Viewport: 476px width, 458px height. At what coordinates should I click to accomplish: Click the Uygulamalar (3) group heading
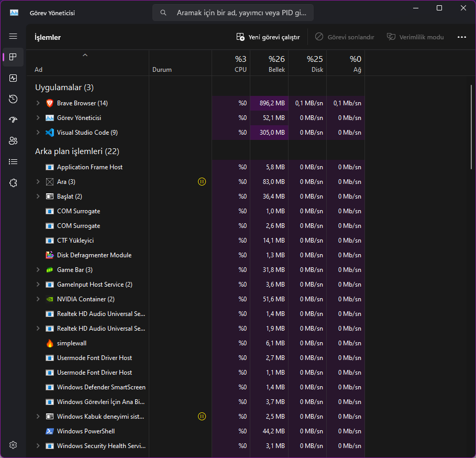tap(64, 88)
